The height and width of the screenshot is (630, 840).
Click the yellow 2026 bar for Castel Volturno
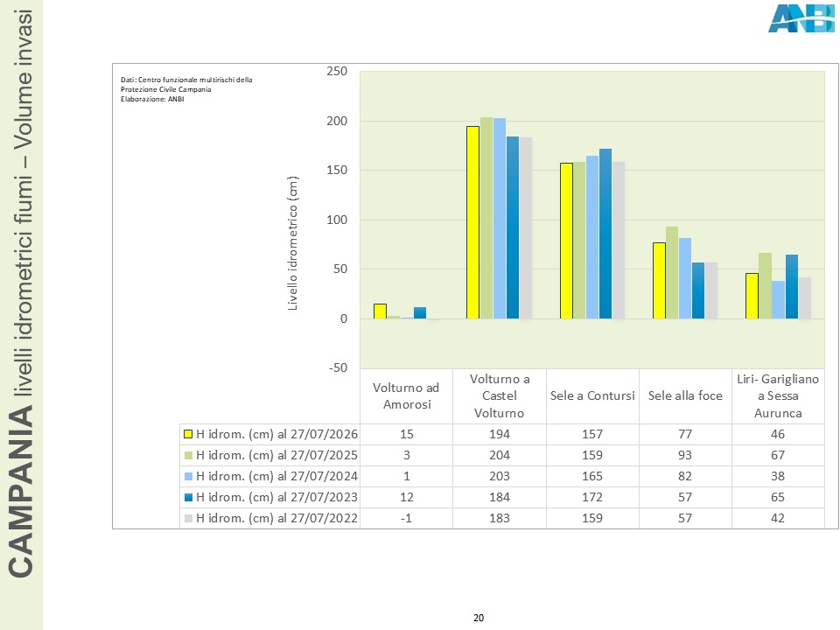(x=473, y=222)
